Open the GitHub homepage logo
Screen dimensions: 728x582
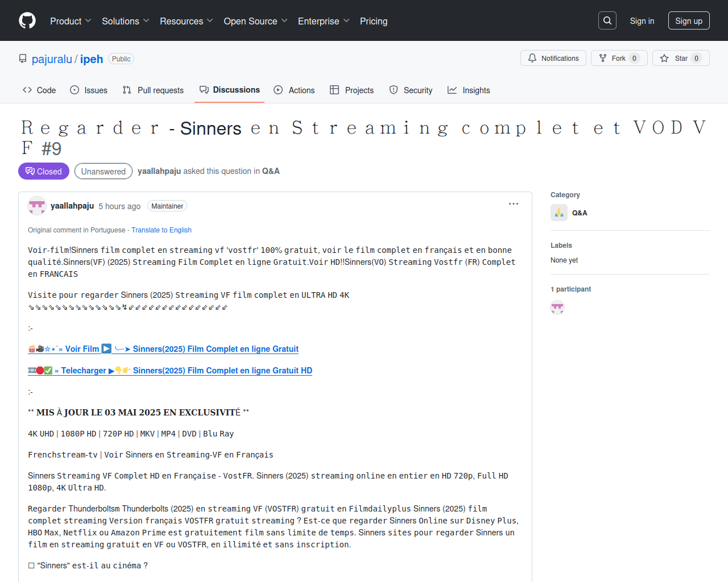click(x=27, y=20)
